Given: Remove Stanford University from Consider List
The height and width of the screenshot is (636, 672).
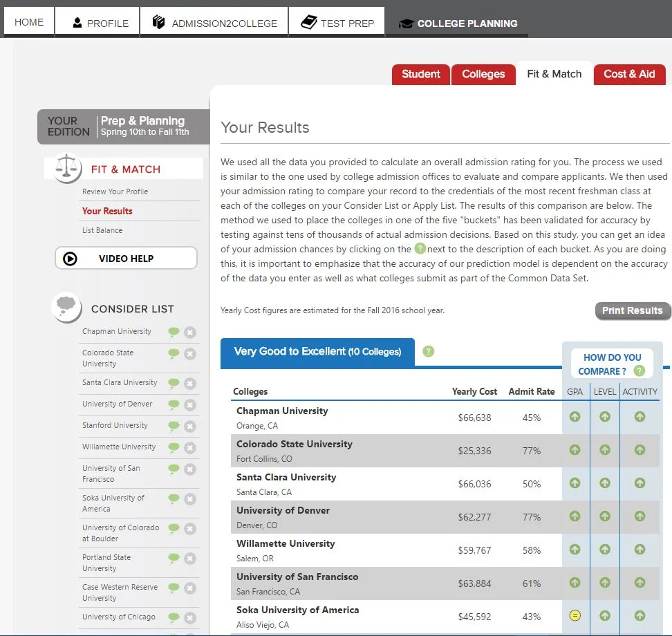Looking at the screenshot, I should (x=190, y=426).
